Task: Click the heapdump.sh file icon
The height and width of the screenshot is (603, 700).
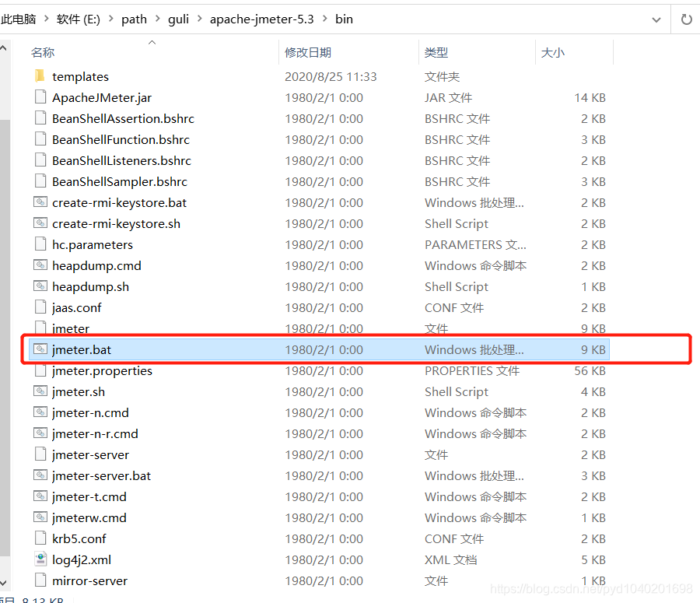Action: [40, 286]
